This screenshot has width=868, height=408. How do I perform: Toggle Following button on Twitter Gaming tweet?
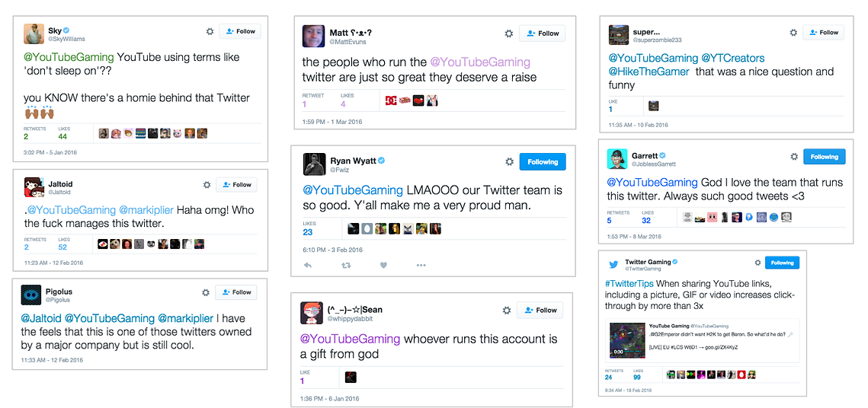click(782, 263)
